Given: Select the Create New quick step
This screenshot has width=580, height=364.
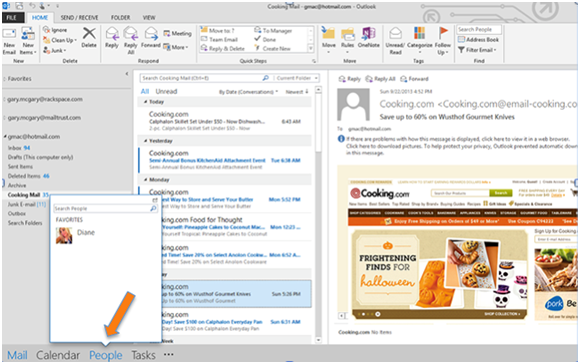Looking at the screenshot, I should [272, 48].
